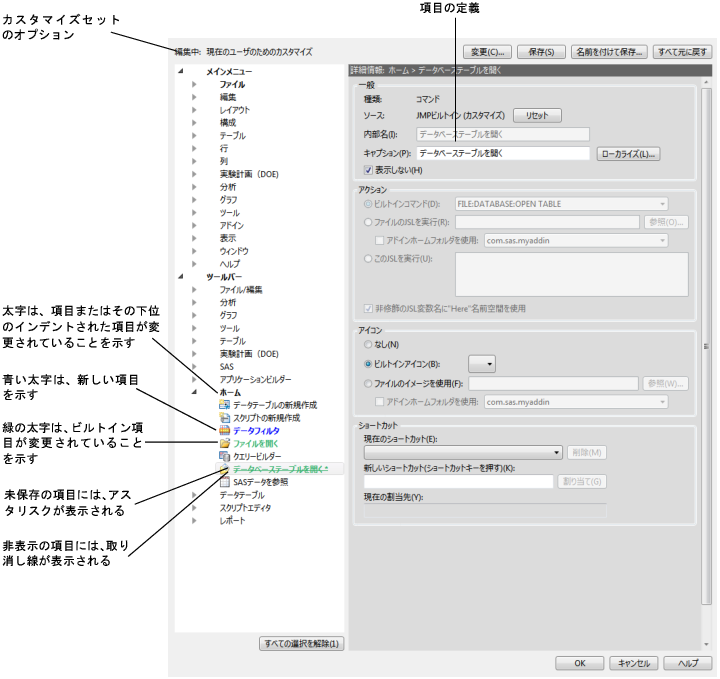720x679 pixels.
Task: Open the FILE:DATABASE:OPEN TABLE dropdown
Action: [562, 204]
